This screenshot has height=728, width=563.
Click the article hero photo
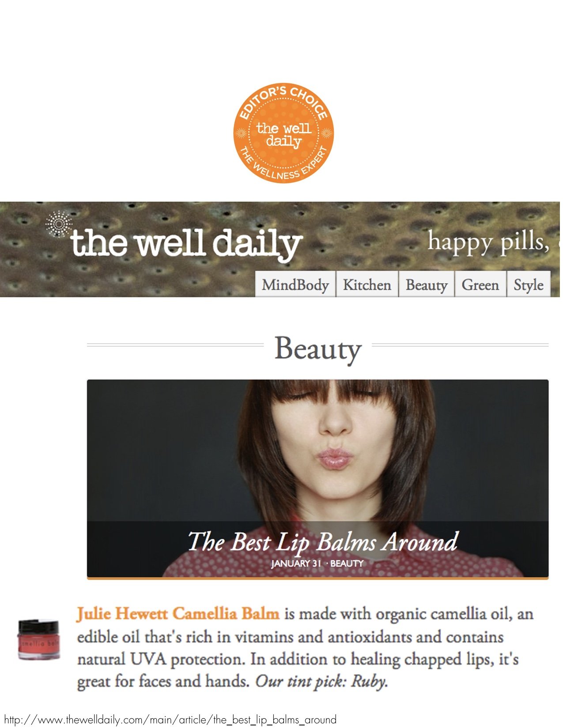click(317, 479)
